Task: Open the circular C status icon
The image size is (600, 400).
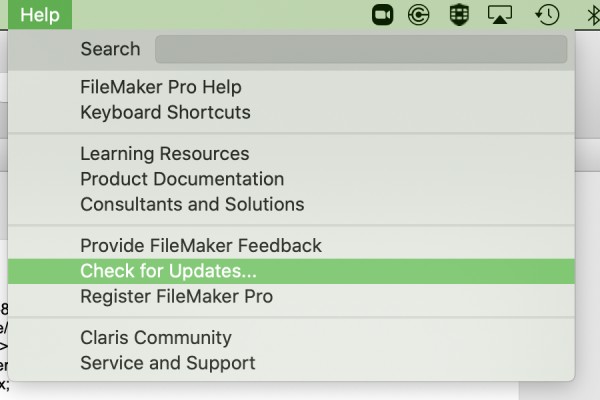Action: point(418,15)
